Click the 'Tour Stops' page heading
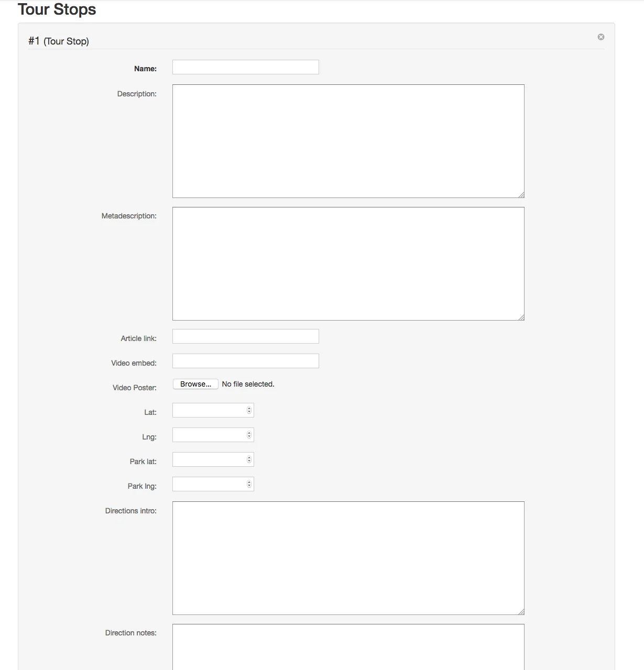This screenshot has height=670, width=644. 57,9
